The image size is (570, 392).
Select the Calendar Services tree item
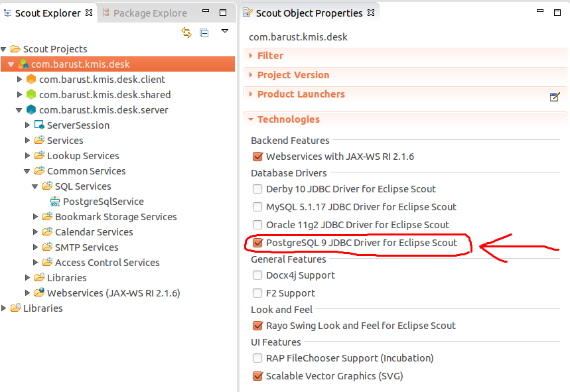pos(94,231)
